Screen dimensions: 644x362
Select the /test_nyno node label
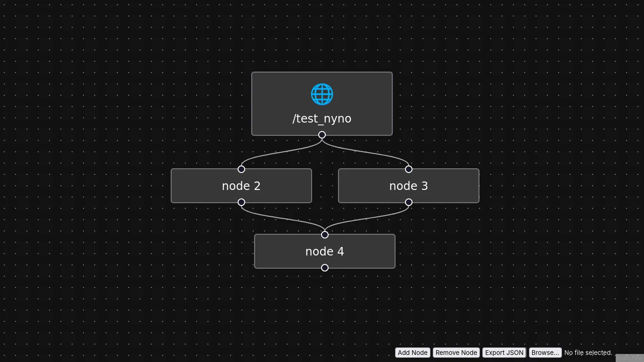(322, 119)
